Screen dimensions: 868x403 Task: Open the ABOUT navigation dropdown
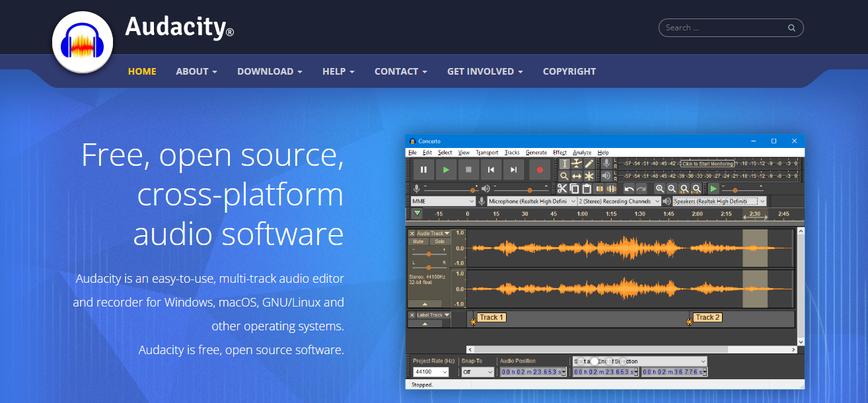coord(196,71)
